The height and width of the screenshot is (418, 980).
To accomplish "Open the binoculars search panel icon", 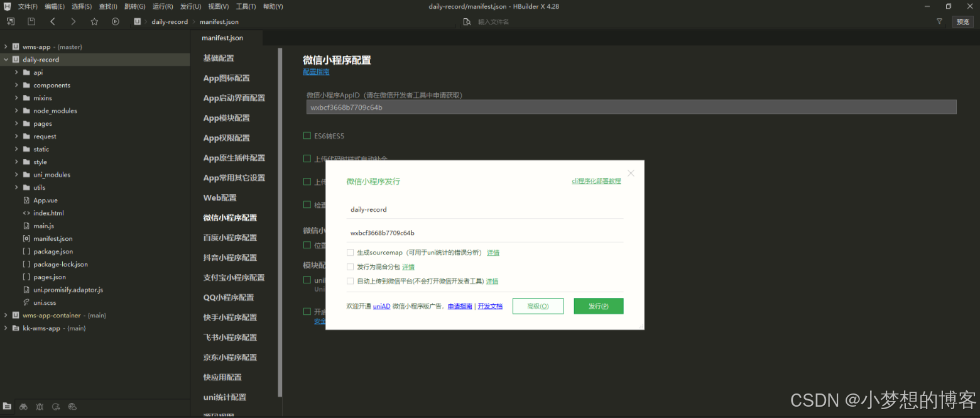I will [x=23, y=407].
